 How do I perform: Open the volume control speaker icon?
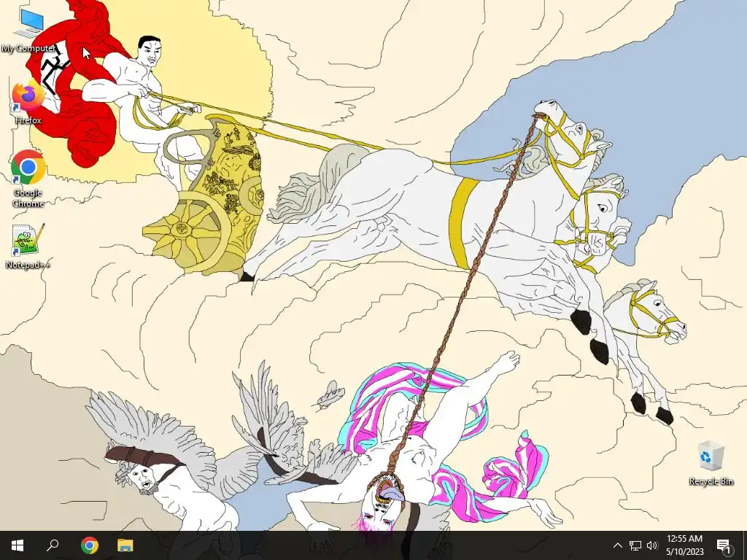point(652,545)
